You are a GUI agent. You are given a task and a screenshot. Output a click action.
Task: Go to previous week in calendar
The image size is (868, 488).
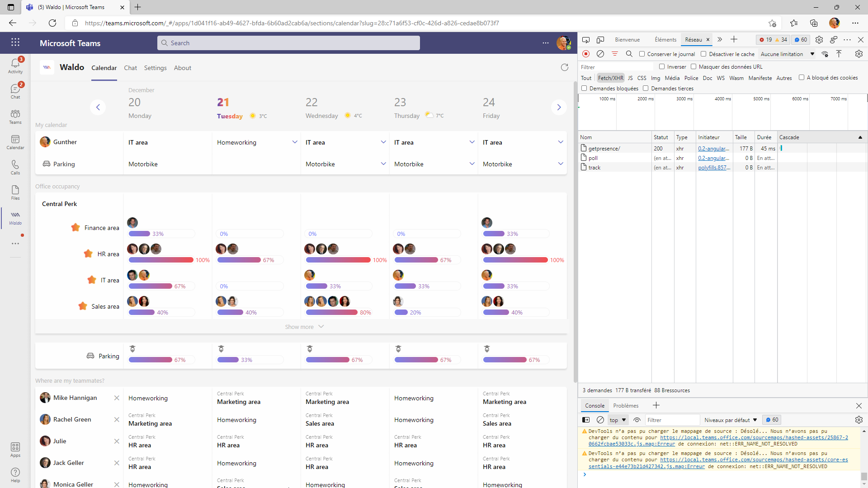point(98,107)
